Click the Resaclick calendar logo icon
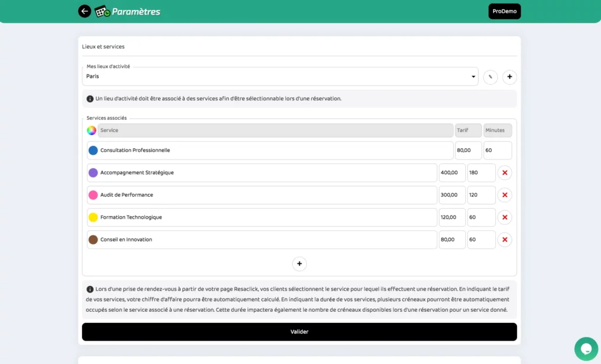This screenshot has width=601, height=364. pyautogui.click(x=103, y=11)
